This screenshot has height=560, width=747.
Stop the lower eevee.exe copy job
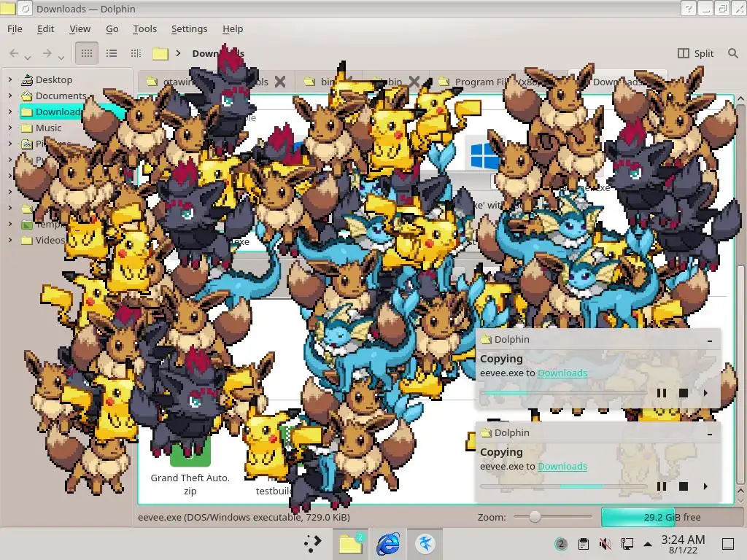tap(684, 486)
